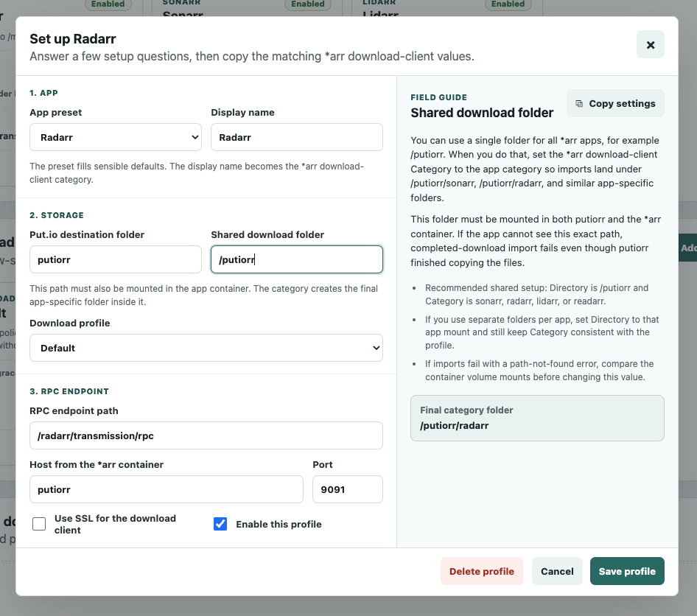
Task: Open the Download profile dropdown
Action: pos(206,348)
